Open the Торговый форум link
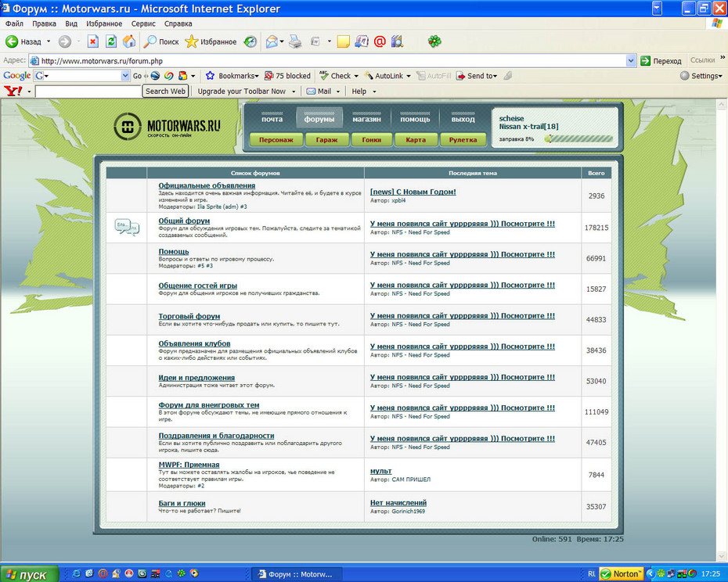This screenshot has width=728, height=582. coord(189,316)
